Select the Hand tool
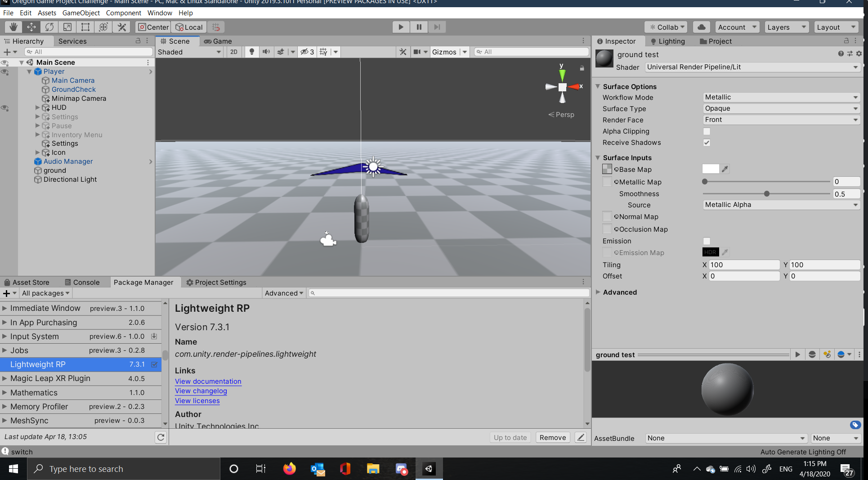The image size is (868, 480). 13,27
